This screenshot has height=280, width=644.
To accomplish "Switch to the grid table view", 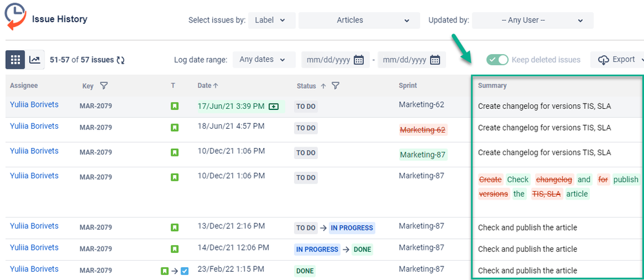I will pos(15,60).
